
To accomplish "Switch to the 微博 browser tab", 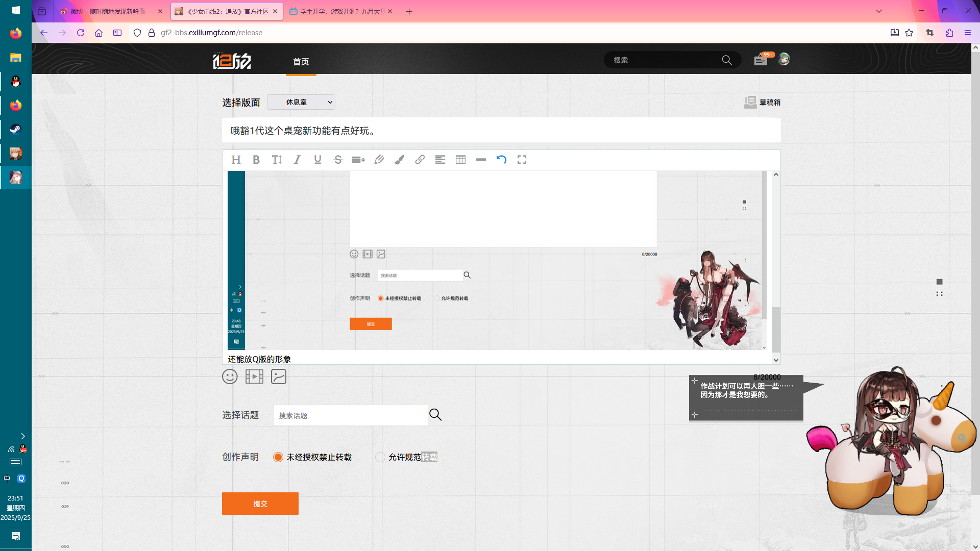I will (111, 11).
